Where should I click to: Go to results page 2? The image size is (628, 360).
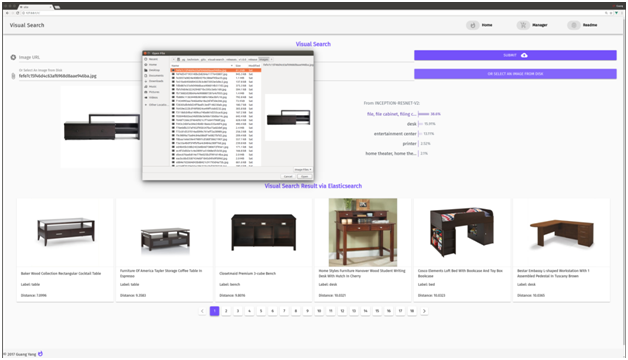click(226, 311)
